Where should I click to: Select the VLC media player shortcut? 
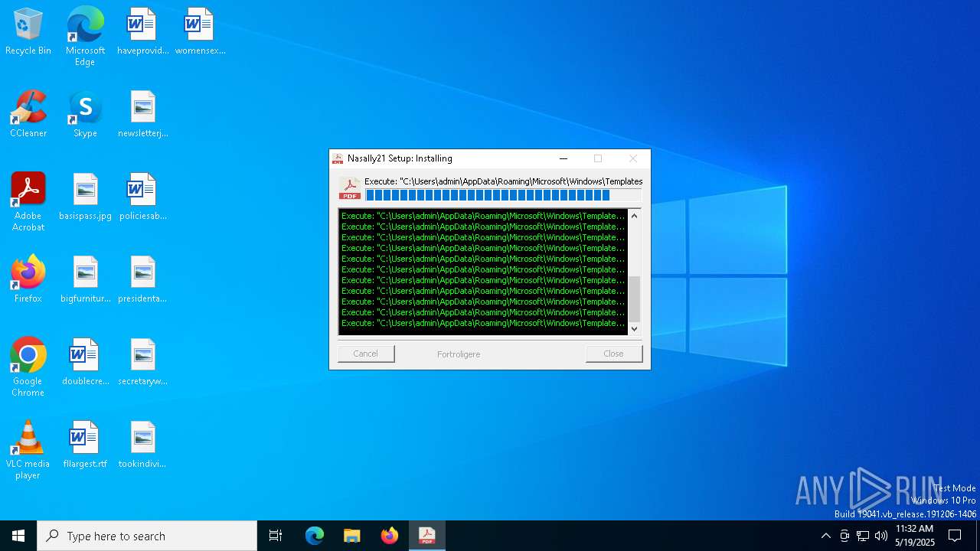(x=28, y=450)
